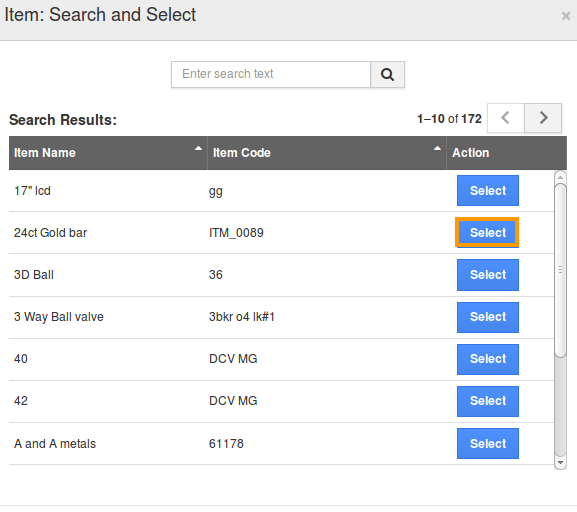Screen dimensions: 577x512
Task: Click the 1–10 of 172 page count
Action: pyautogui.click(x=449, y=119)
